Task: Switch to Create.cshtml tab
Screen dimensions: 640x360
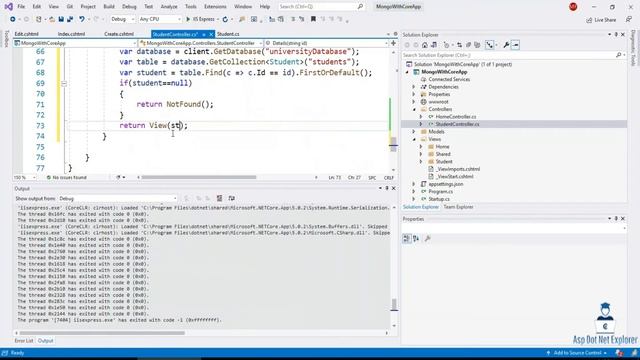Action: point(119,34)
